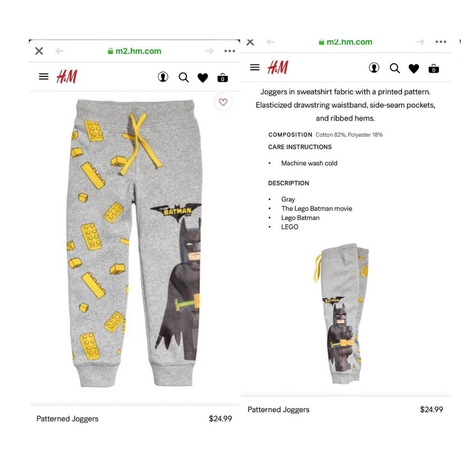This screenshot has width=476, height=476.
Task: Go back using left browser back arrow
Action: [x=59, y=51]
